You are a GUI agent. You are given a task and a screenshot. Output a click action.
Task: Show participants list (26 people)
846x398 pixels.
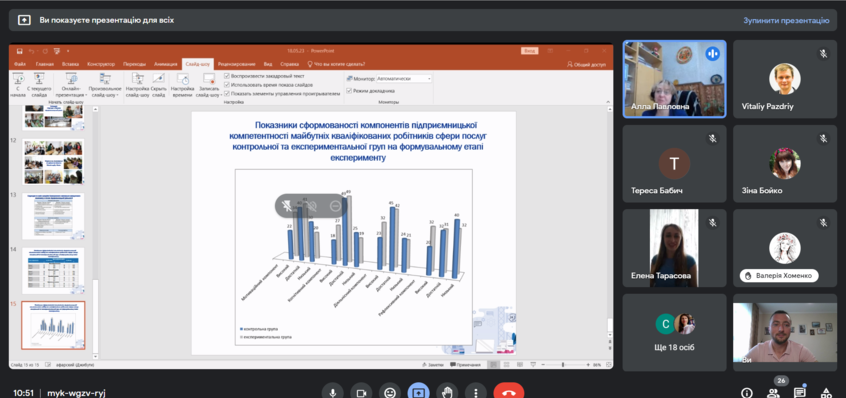click(x=773, y=393)
